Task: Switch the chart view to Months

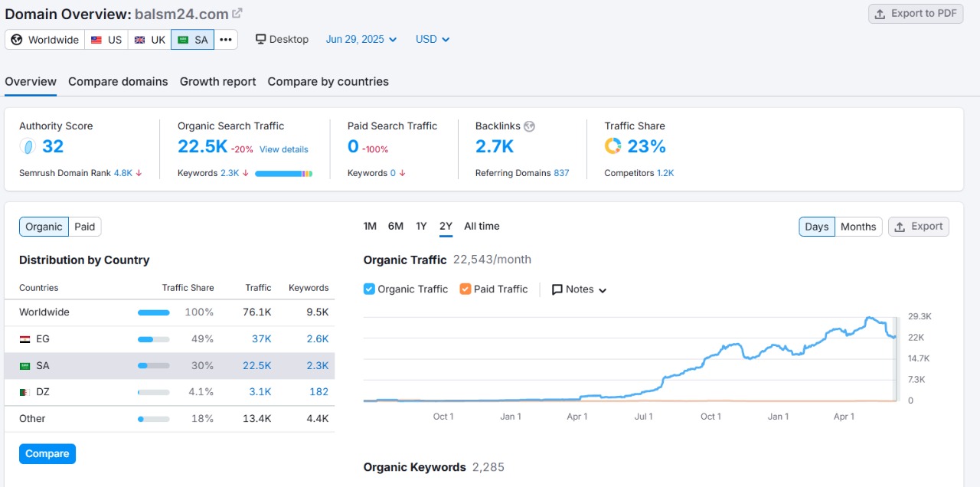Action: point(857,226)
